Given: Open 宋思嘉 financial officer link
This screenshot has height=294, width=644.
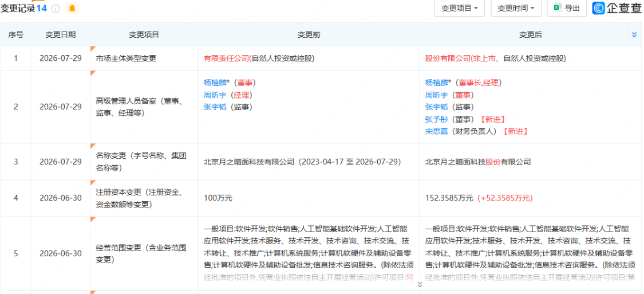Looking at the screenshot, I should 436,132.
